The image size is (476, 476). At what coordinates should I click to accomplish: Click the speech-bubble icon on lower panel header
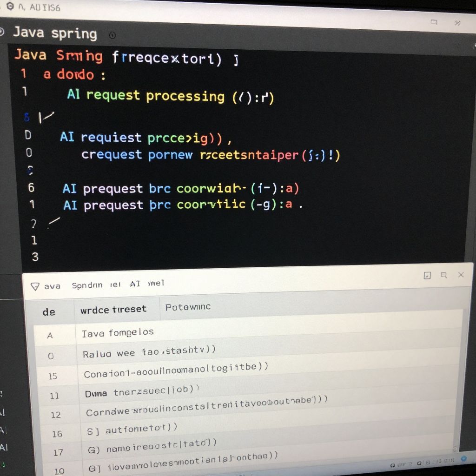click(x=444, y=275)
